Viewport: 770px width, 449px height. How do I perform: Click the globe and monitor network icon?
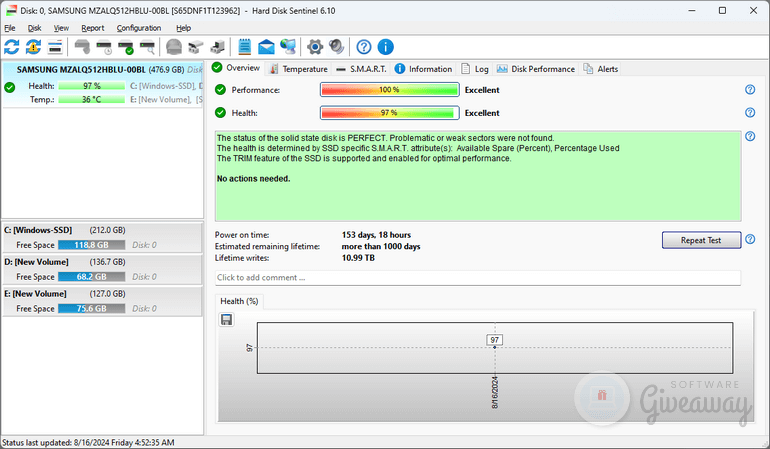(x=288, y=47)
